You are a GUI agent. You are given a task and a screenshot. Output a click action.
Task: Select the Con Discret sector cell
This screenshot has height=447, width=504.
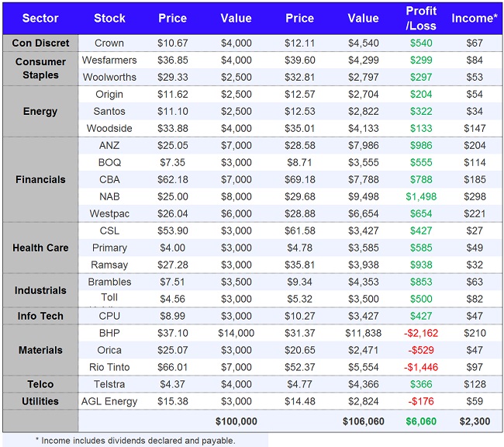pos(40,43)
